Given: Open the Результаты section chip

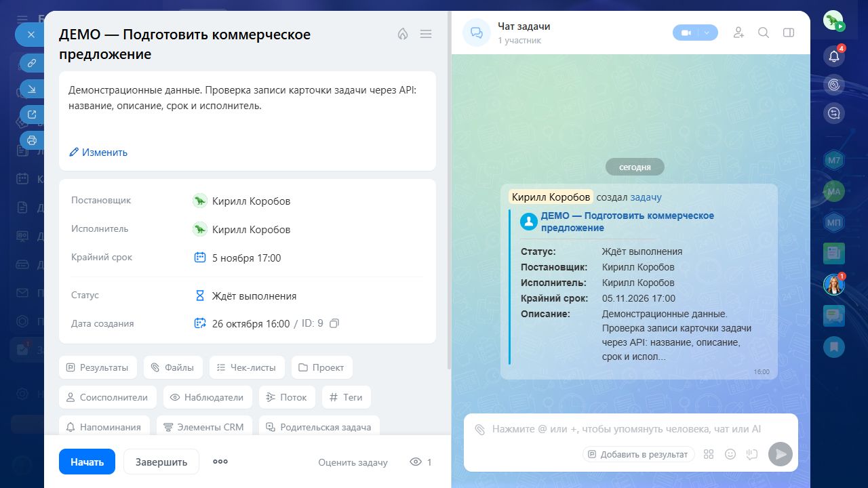Looking at the screenshot, I should pos(98,367).
